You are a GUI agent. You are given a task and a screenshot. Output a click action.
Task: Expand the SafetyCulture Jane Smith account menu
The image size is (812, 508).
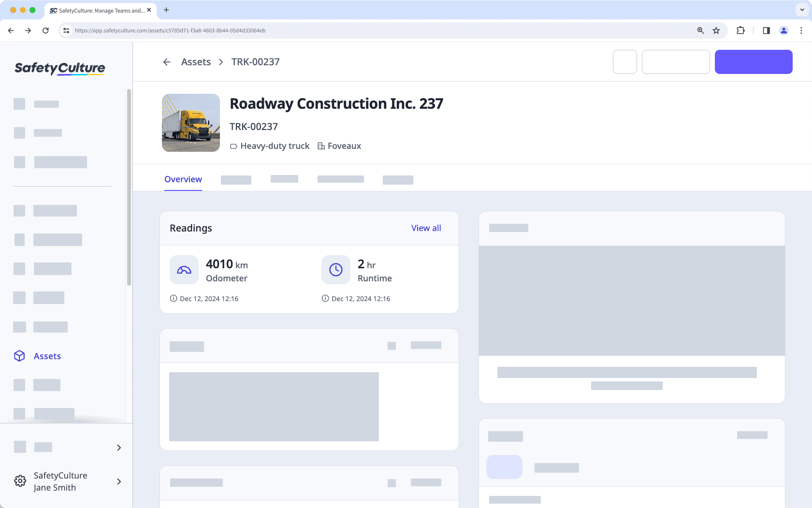click(119, 481)
